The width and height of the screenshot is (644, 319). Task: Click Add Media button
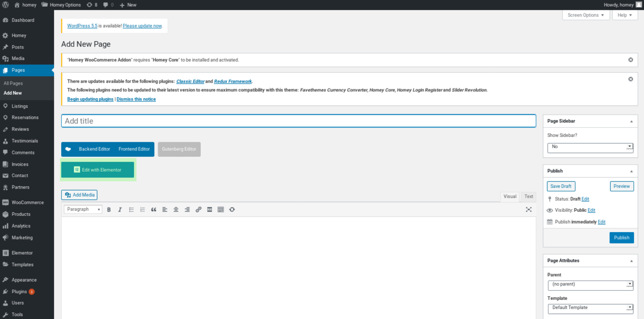pyautogui.click(x=79, y=195)
